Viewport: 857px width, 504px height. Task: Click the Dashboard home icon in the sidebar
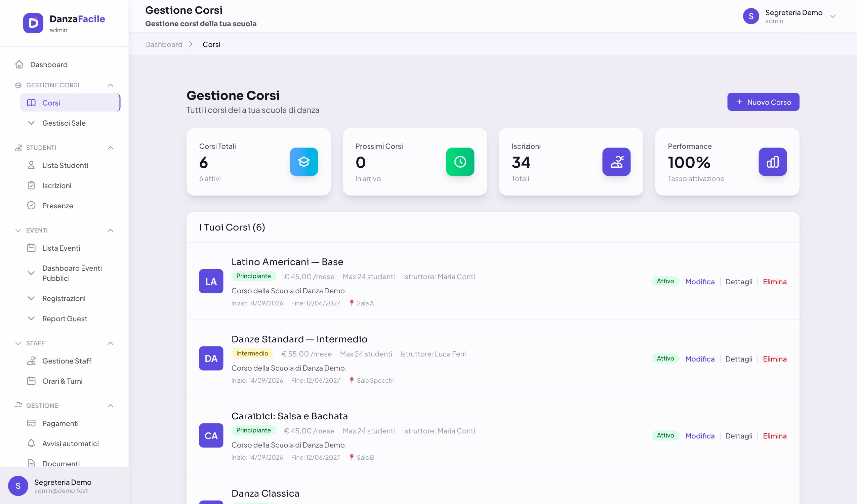coord(19,64)
